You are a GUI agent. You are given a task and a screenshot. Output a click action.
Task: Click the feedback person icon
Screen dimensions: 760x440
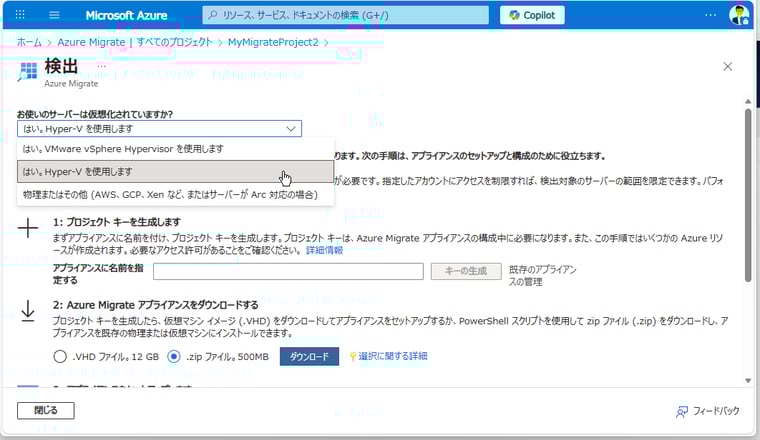(x=681, y=412)
